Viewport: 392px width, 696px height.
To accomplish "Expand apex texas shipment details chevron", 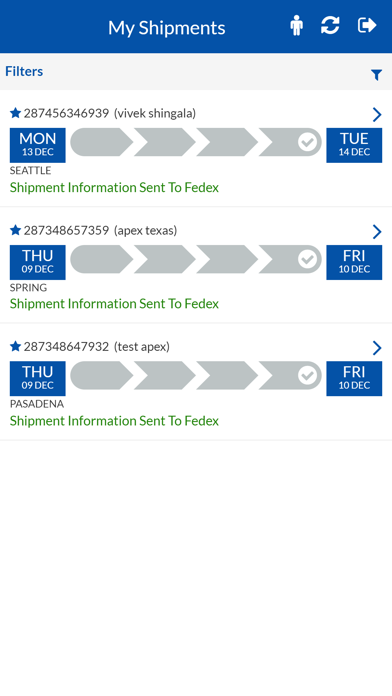I will 377,231.
